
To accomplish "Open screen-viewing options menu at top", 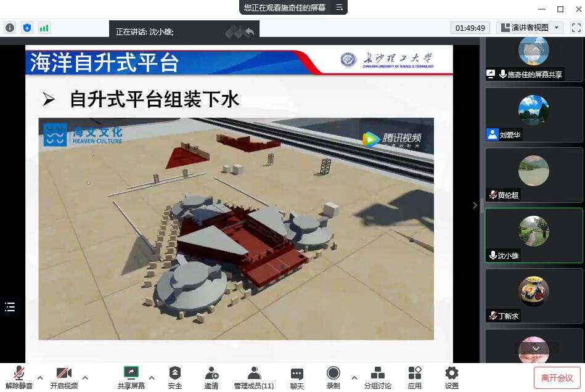I will (x=339, y=7).
